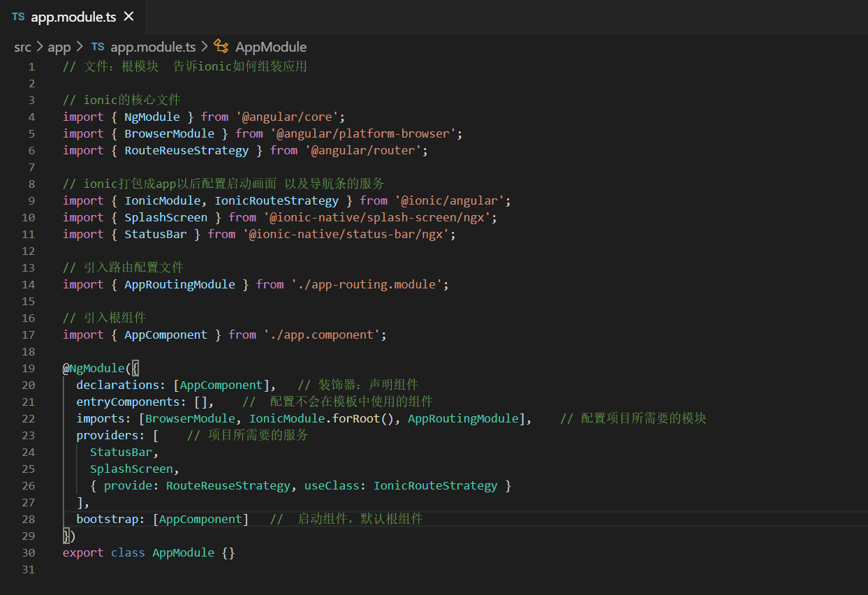Open the app breadcrumb folder

tap(59, 47)
